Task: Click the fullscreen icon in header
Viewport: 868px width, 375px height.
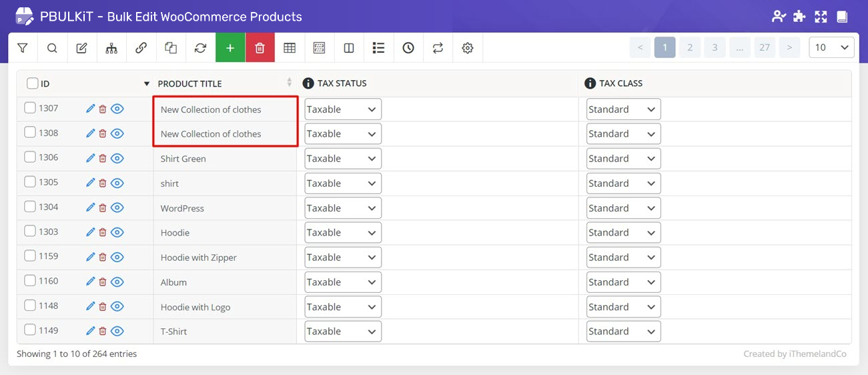Action: pos(820,17)
